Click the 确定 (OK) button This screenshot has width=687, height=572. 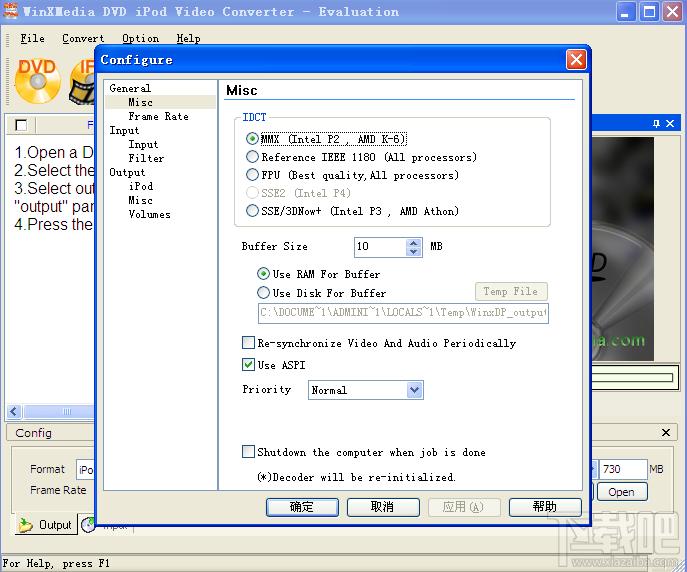(x=302, y=507)
